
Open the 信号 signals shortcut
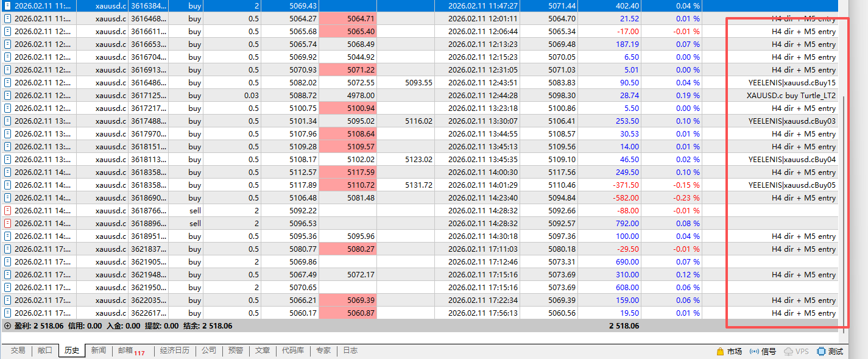tap(763, 351)
